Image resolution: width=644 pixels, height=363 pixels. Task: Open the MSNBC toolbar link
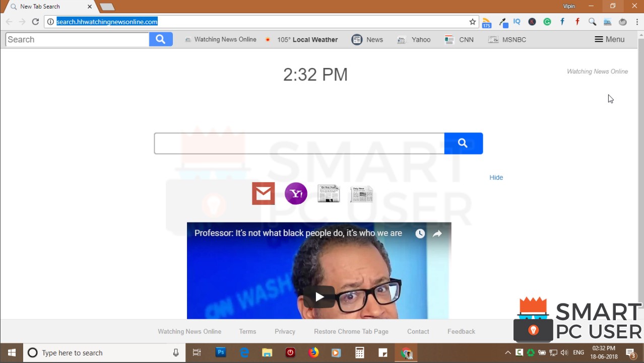(x=507, y=39)
